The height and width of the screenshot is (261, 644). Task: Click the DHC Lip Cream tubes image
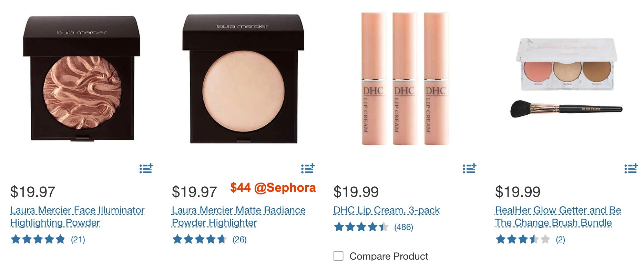point(405,79)
